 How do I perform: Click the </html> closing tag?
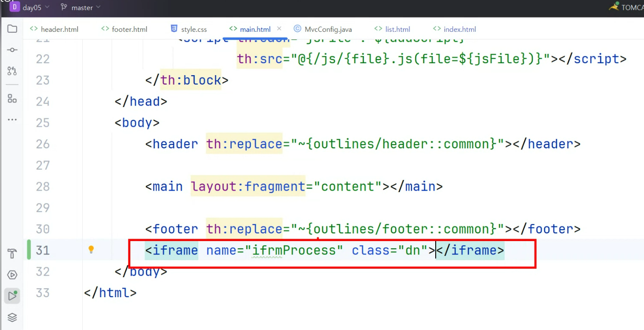pos(110,292)
